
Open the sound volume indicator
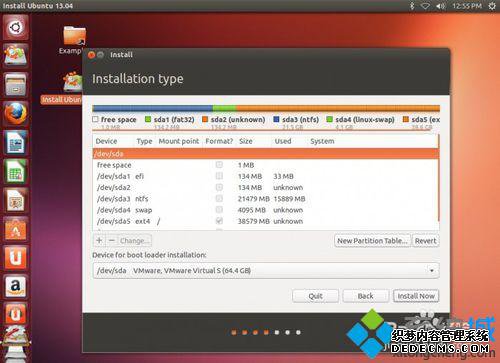point(440,6)
